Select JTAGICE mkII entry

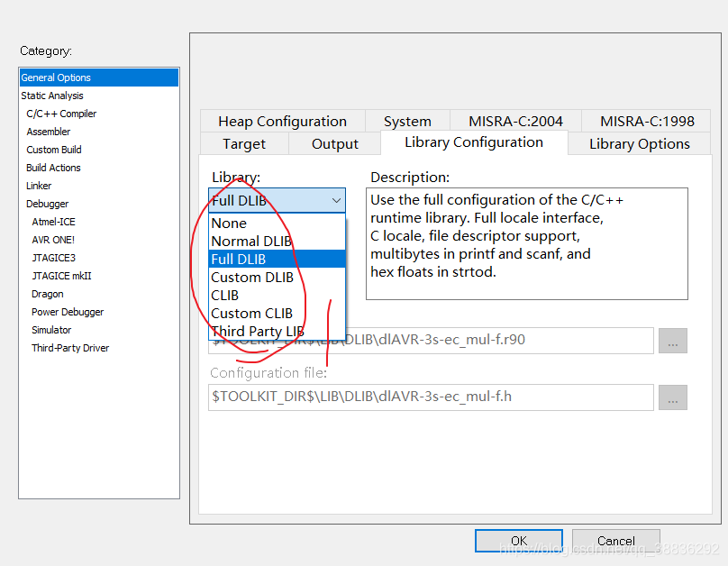tap(61, 276)
